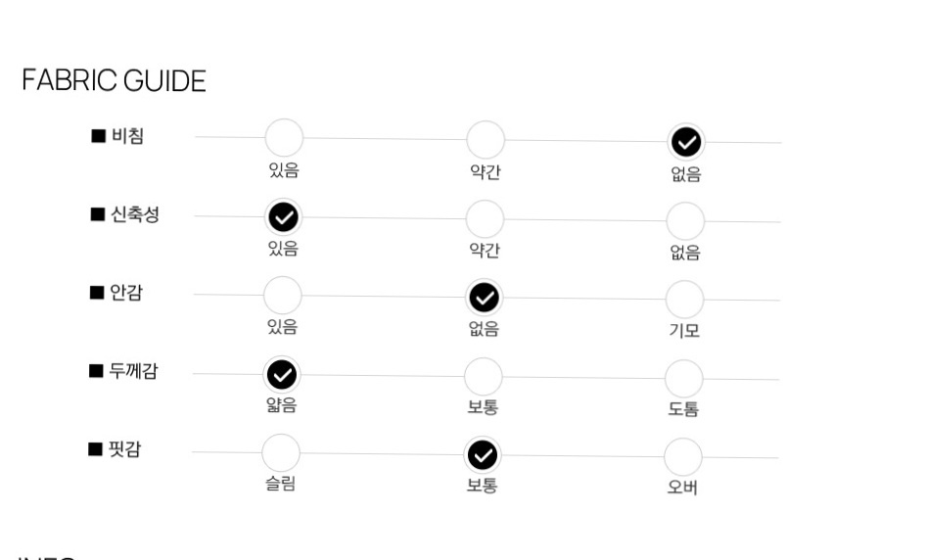This screenshot has width=926, height=560.
Task: Select 보통 option for 두께감 row
Action: tap(484, 376)
